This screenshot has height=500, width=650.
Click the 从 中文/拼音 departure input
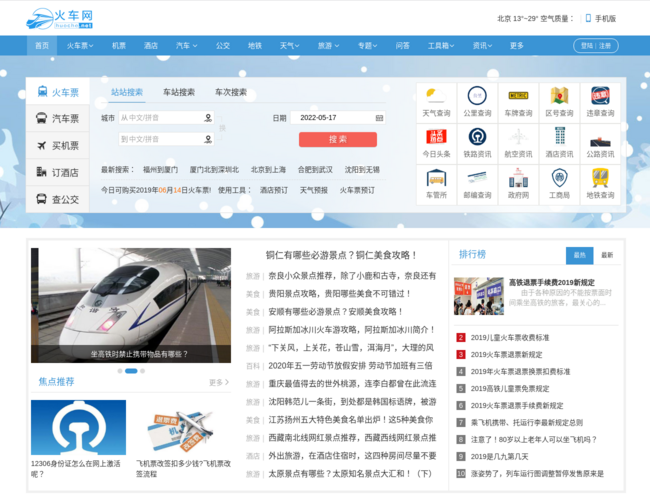[x=166, y=118]
